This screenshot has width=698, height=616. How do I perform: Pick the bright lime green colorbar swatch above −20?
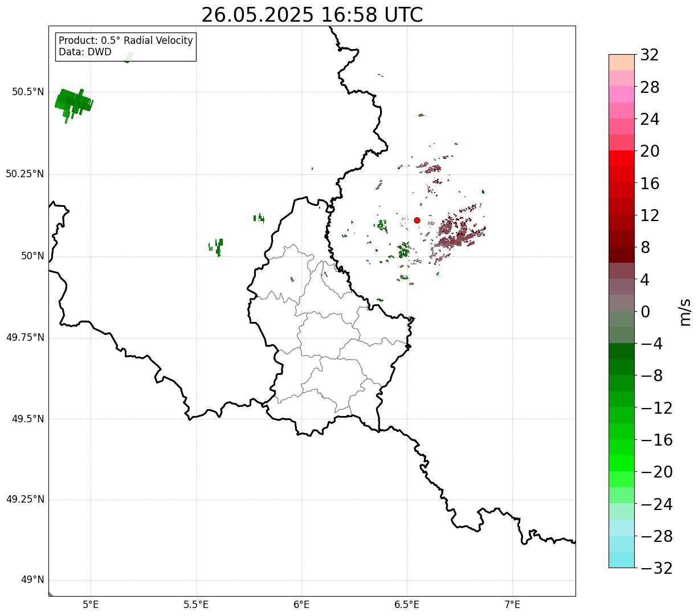[x=622, y=463]
